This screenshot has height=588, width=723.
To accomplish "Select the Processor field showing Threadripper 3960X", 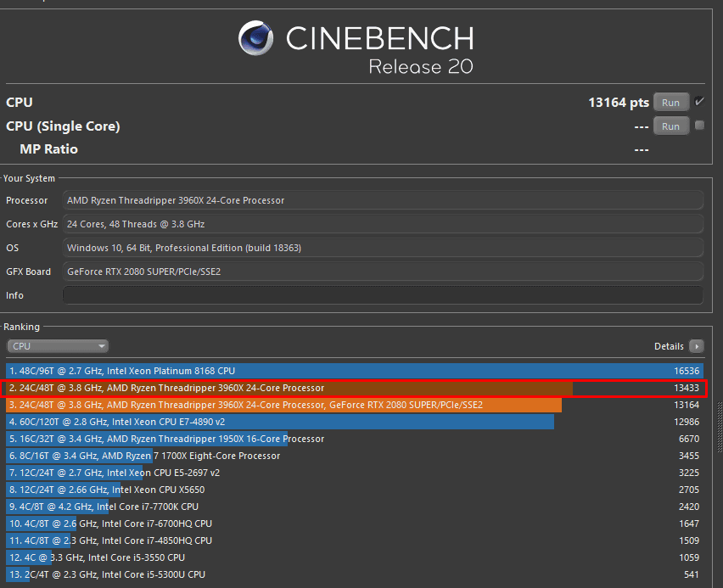I will (x=383, y=200).
